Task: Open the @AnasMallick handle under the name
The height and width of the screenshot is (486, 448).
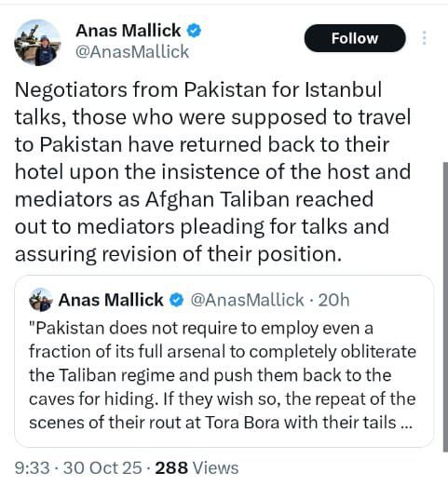Action: click(132, 51)
